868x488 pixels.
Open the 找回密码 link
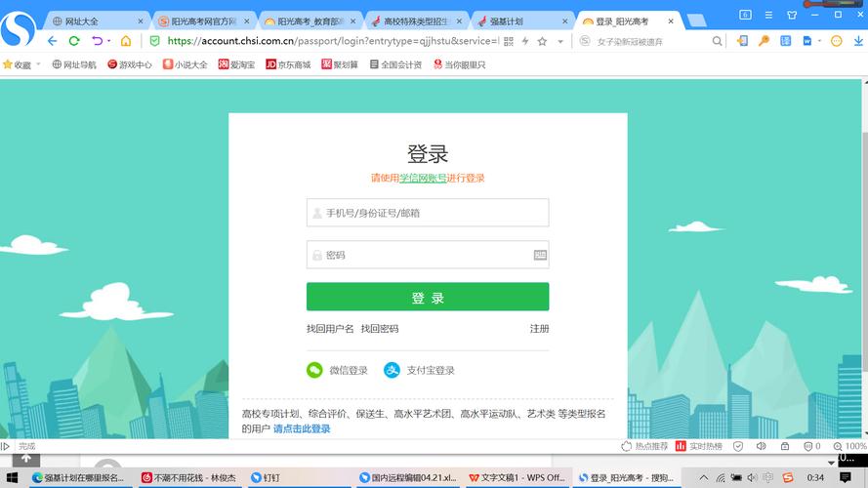pos(379,329)
